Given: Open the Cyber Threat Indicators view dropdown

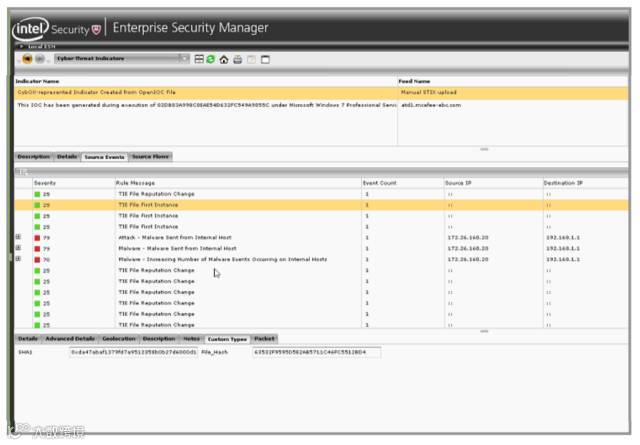Looking at the screenshot, I should pyautogui.click(x=122, y=59).
